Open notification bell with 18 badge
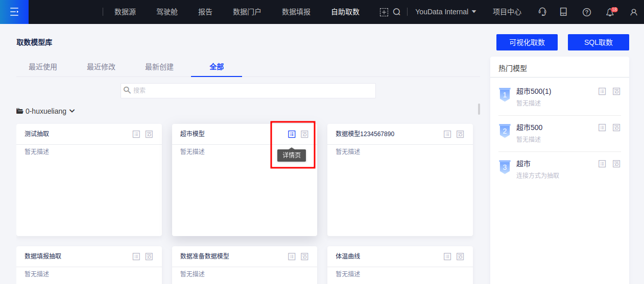644x284 pixels. [610, 12]
